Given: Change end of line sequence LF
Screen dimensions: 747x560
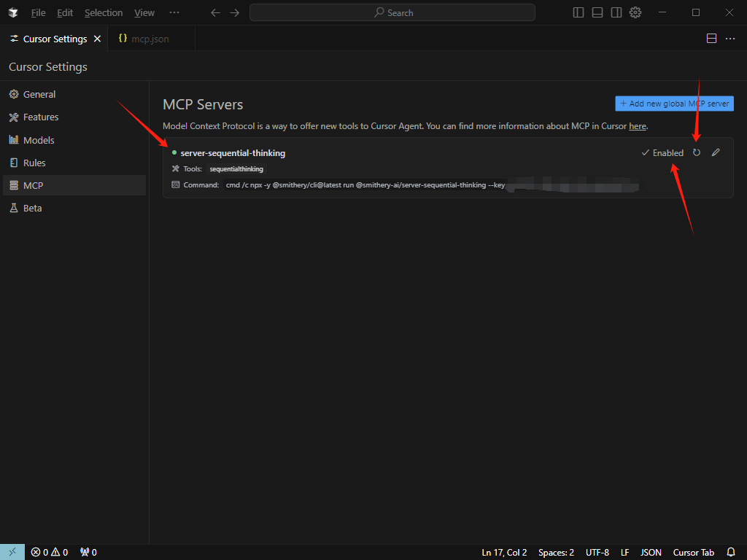Looking at the screenshot, I should tap(625, 553).
